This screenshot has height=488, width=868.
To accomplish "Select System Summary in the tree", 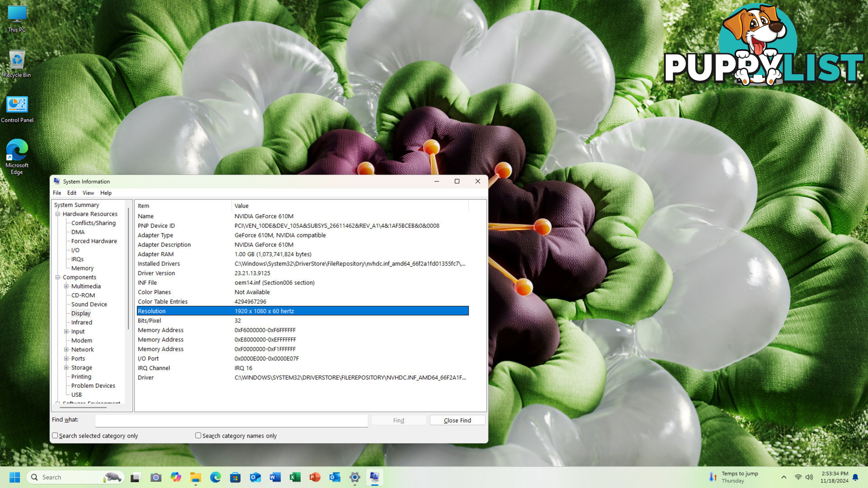I will click(x=76, y=205).
